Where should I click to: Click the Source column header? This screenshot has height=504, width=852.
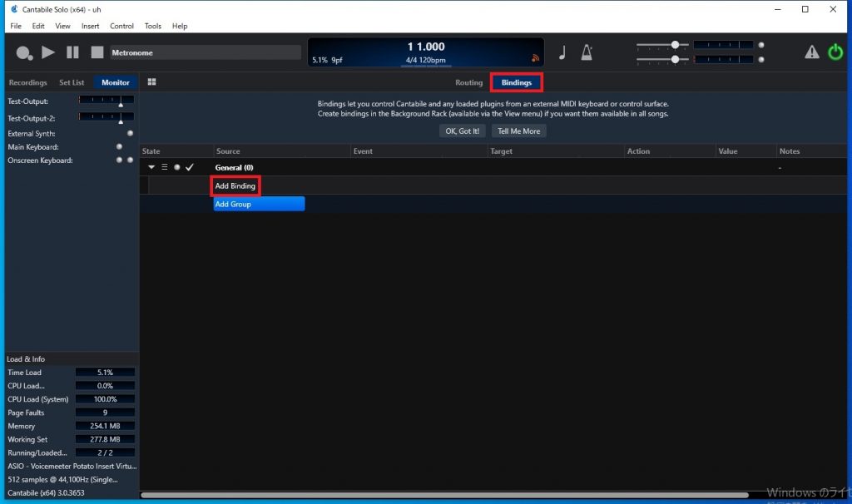pyautogui.click(x=228, y=151)
